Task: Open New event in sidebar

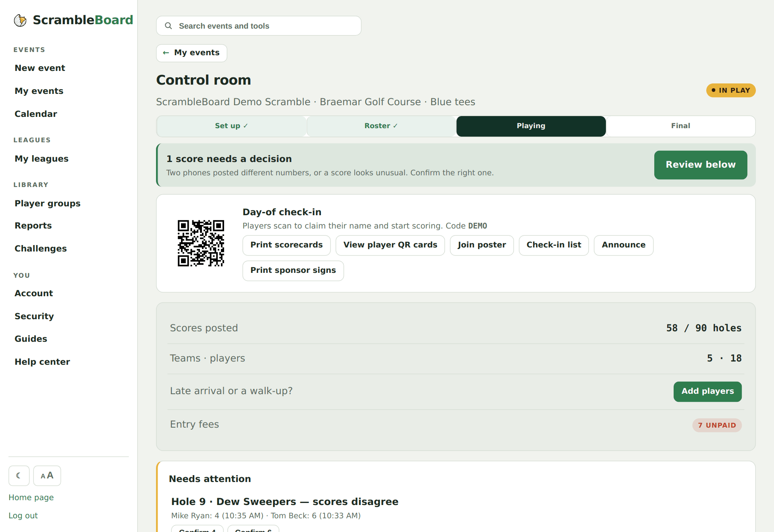Action: pos(40,68)
